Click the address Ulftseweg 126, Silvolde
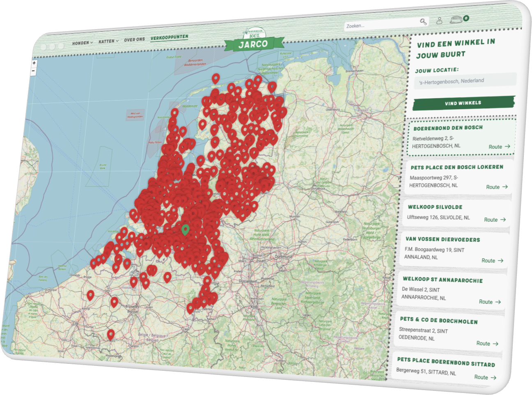 click(438, 217)
